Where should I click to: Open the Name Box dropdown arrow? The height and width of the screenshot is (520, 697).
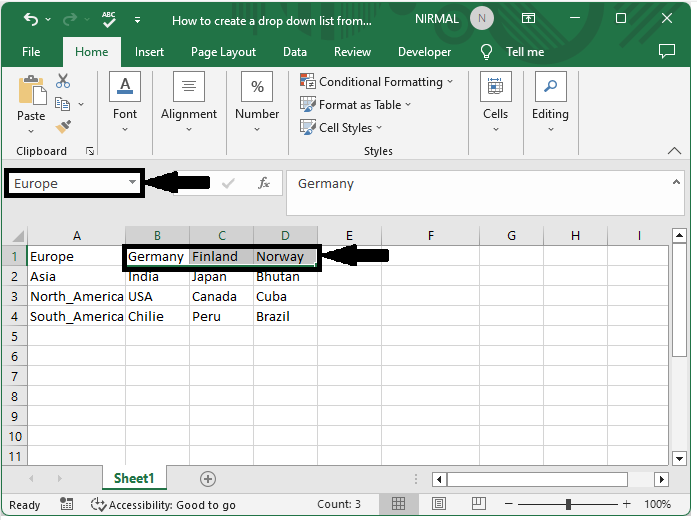(x=132, y=182)
